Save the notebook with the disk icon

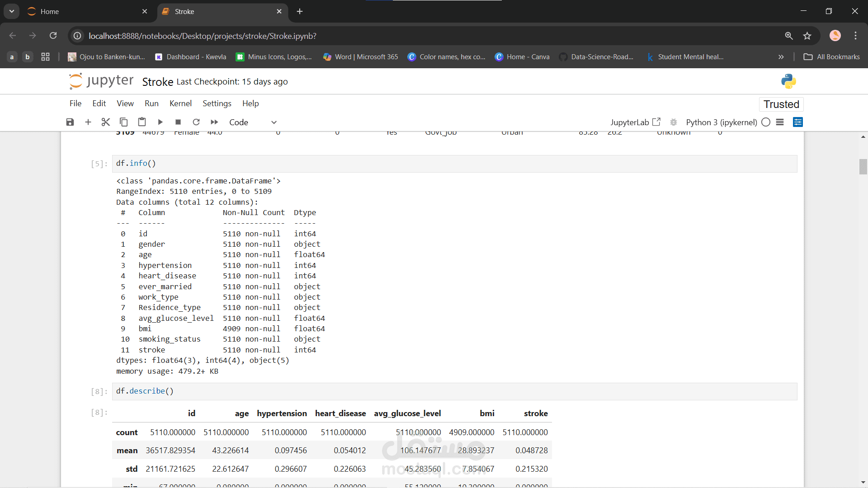pos(70,122)
